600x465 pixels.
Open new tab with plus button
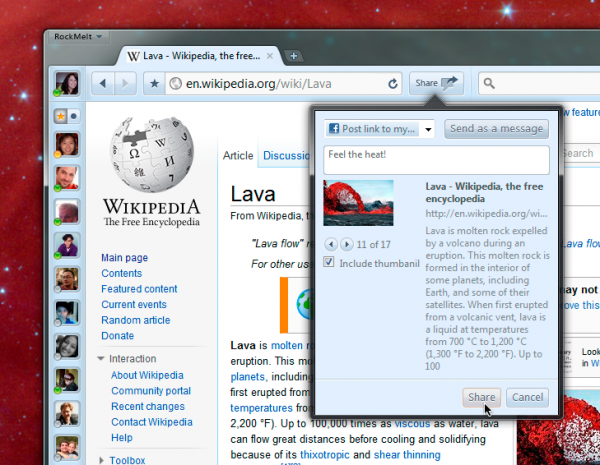[293, 56]
